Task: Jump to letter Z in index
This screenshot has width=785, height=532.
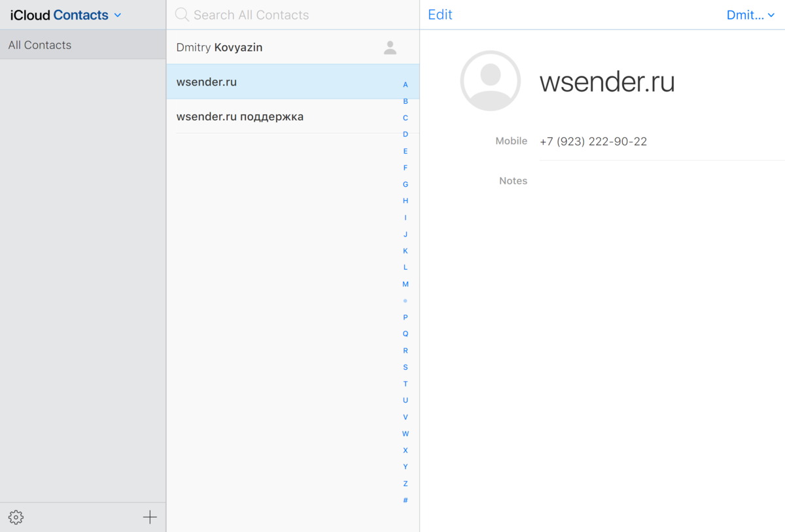Action: coord(406,484)
